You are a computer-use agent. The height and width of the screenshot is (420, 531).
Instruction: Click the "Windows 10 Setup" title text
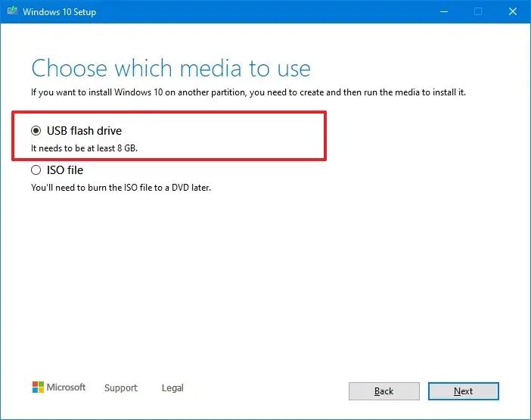pos(60,11)
